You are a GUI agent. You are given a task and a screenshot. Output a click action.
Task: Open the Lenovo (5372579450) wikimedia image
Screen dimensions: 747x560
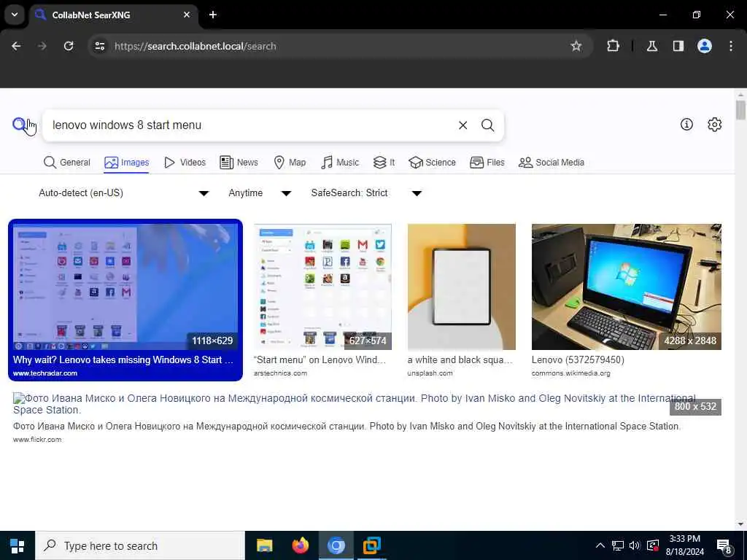pos(626,287)
